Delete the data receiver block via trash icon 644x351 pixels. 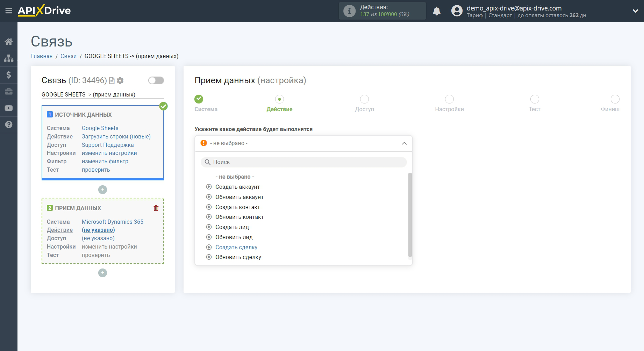(156, 208)
